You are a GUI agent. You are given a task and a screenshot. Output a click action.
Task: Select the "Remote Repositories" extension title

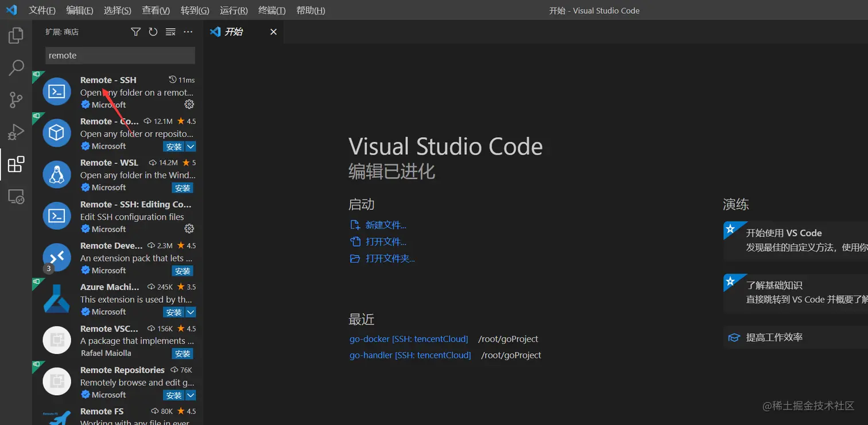point(122,370)
